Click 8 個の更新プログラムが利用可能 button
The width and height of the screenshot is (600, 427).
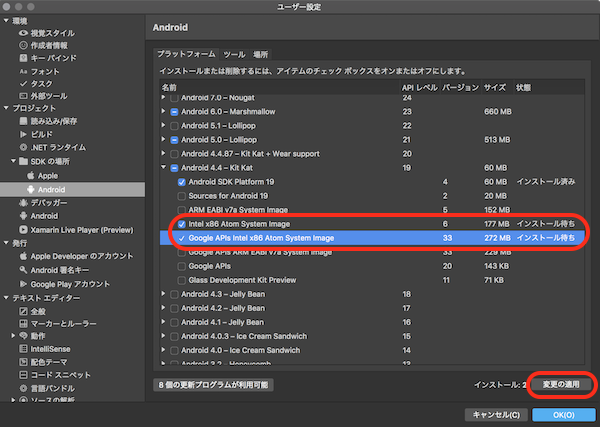tap(213, 385)
